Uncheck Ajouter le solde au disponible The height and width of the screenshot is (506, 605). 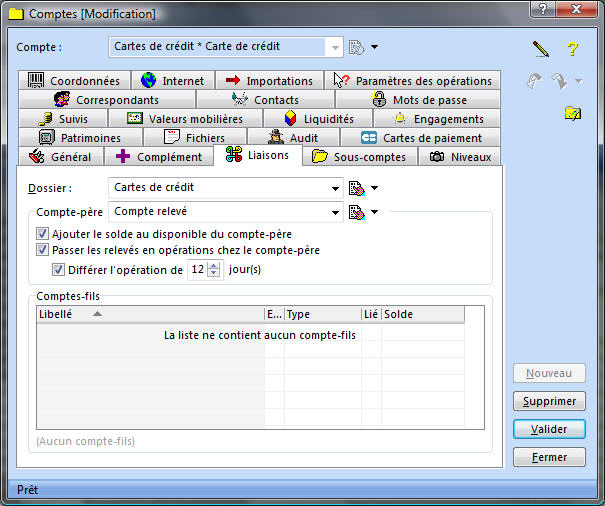click(43, 234)
